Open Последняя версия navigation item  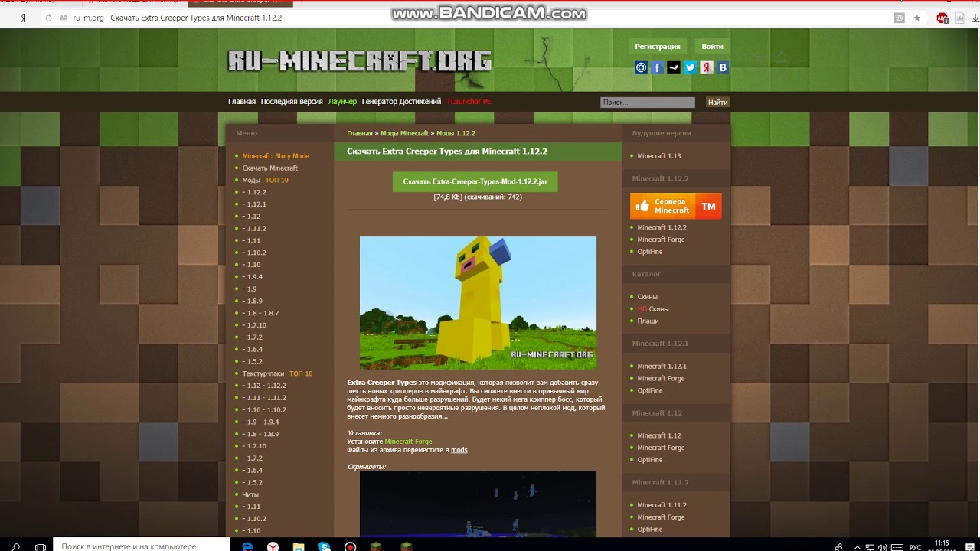(292, 102)
